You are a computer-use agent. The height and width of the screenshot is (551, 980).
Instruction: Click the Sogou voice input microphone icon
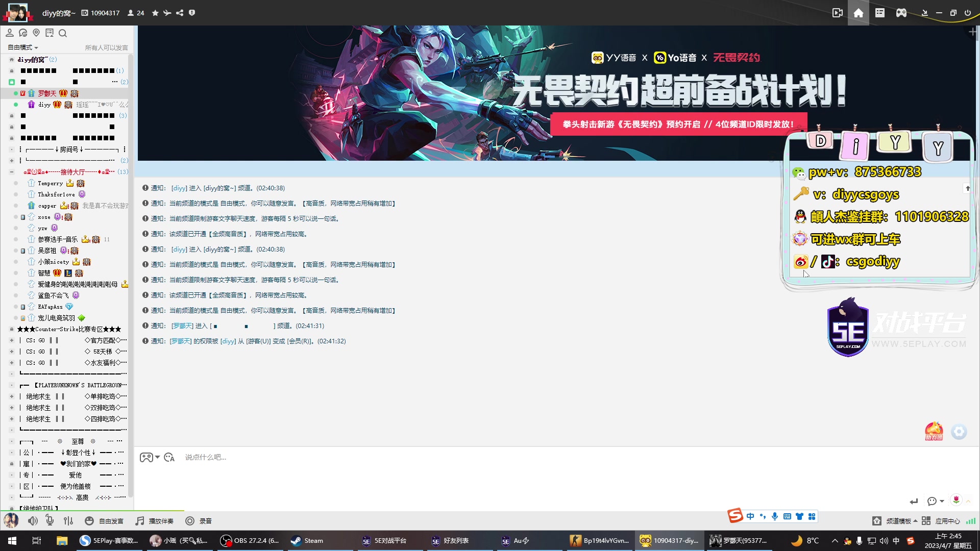pyautogui.click(x=775, y=516)
